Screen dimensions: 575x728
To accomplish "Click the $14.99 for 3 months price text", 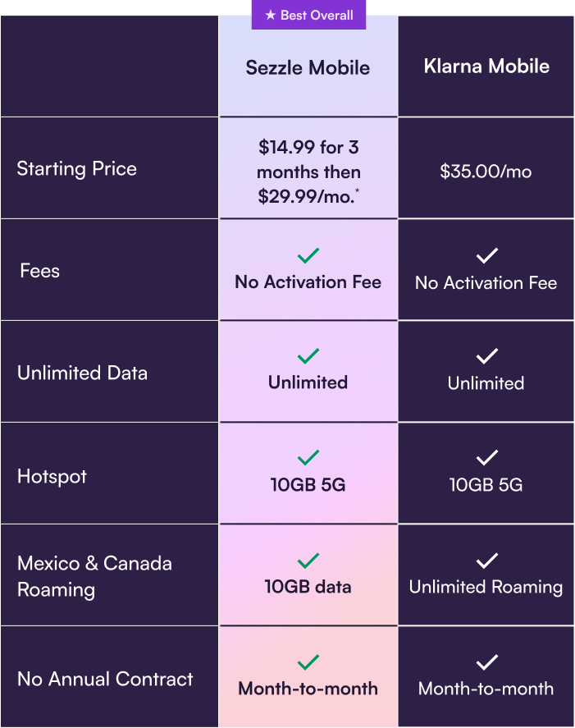I will point(308,172).
